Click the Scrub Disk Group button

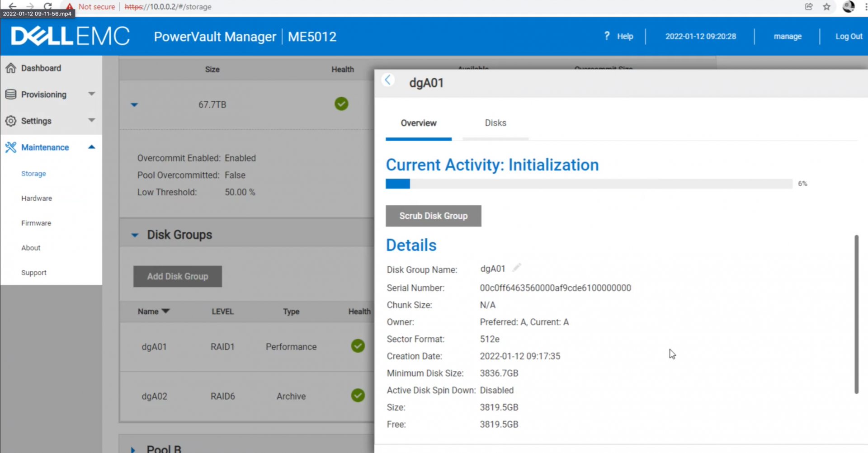point(433,216)
